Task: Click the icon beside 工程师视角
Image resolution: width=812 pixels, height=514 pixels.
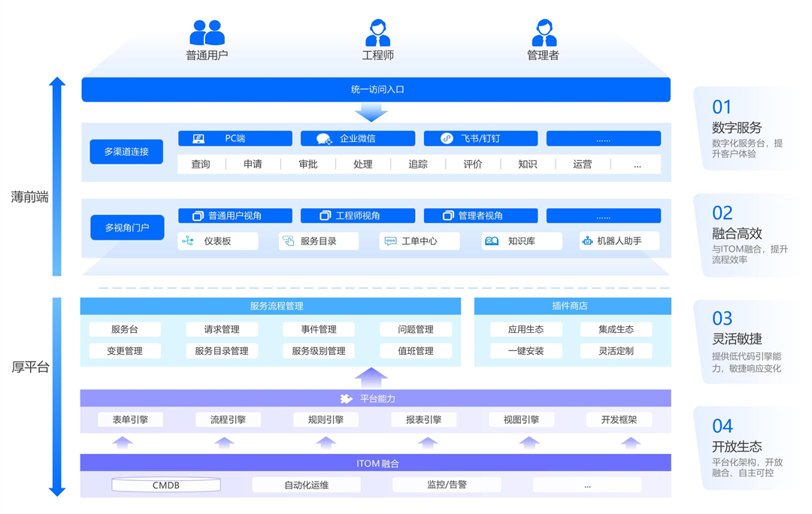Action: pos(326,216)
